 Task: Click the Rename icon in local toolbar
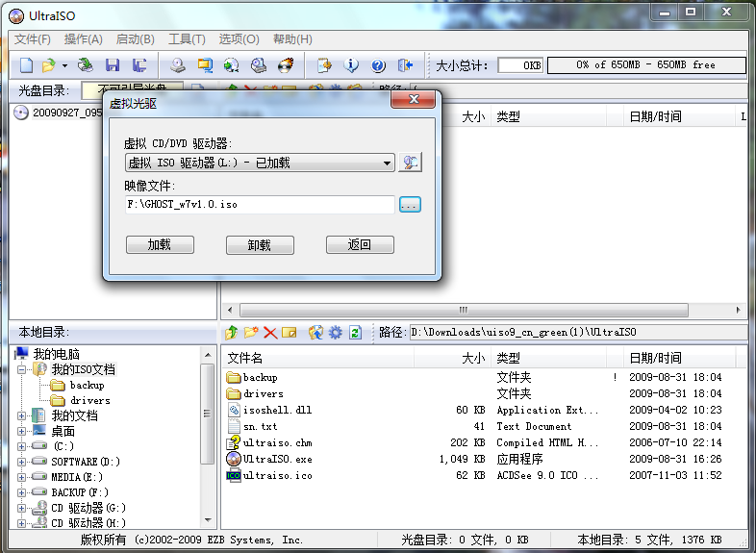coord(289,332)
